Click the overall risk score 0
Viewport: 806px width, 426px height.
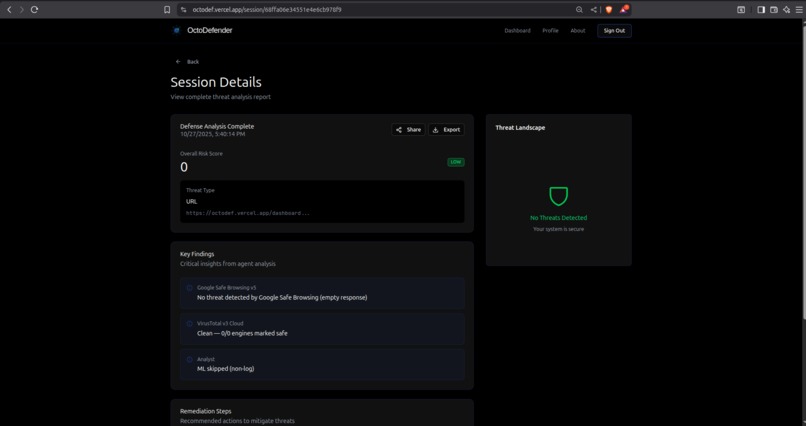point(184,167)
